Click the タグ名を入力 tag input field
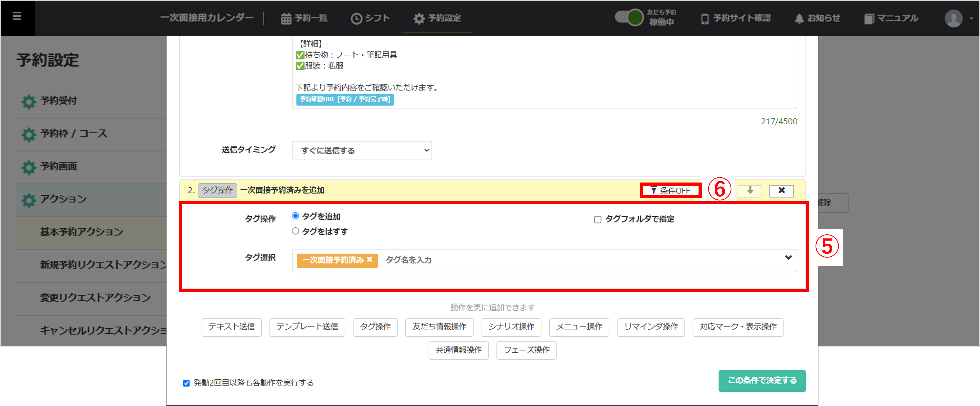 [408, 260]
